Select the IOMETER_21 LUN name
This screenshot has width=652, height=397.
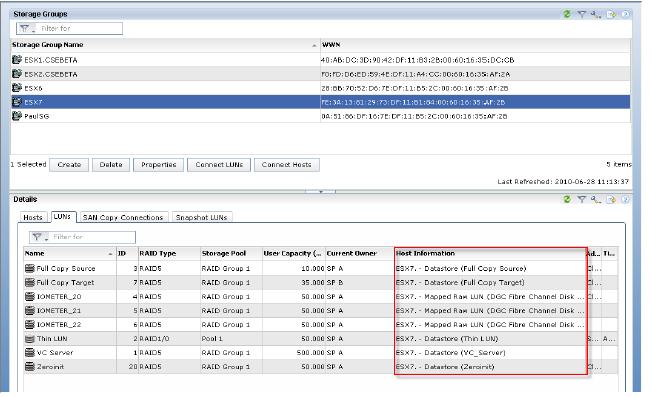click(59, 311)
